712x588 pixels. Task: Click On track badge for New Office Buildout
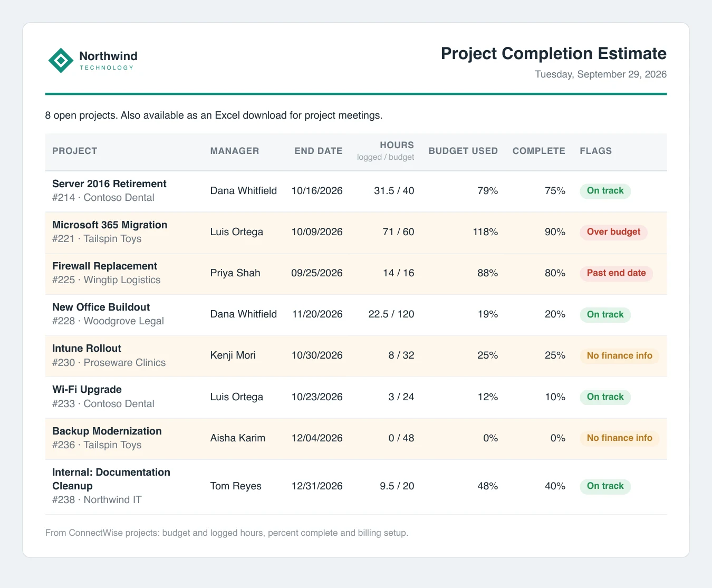(x=605, y=315)
